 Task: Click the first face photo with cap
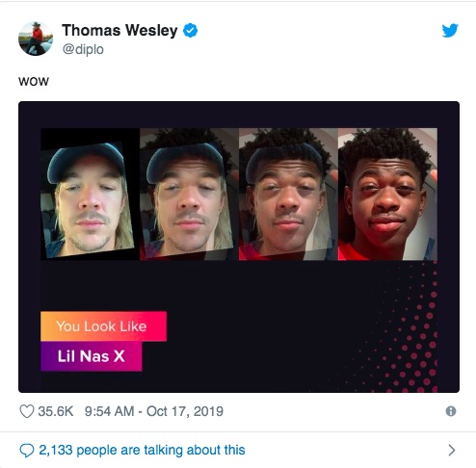pos(90,194)
